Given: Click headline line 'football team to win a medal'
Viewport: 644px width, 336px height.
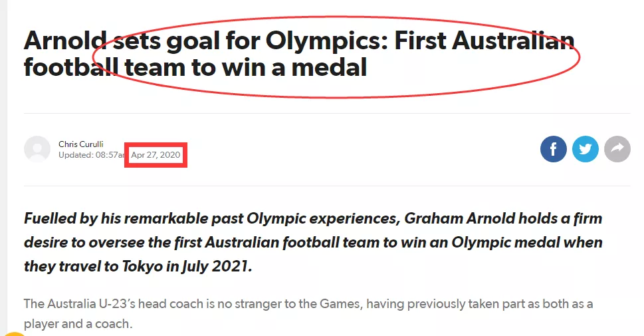Looking at the screenshot, I should pos(195,67).
